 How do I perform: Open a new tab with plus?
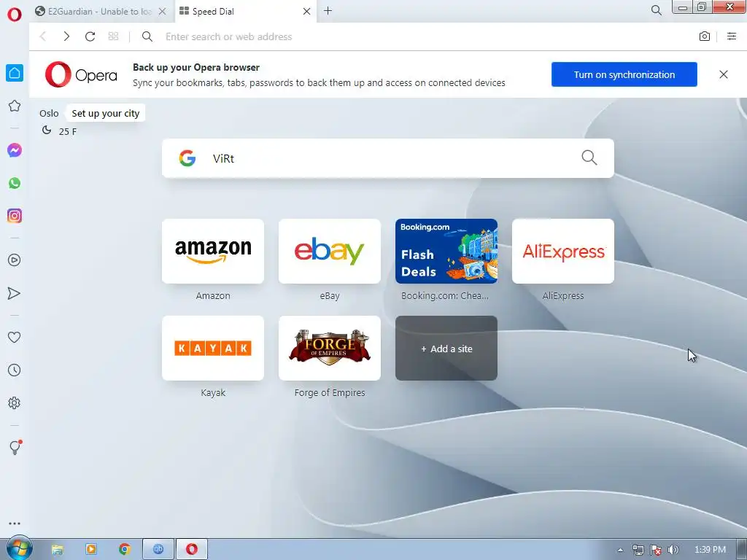(x=328, y=11)
